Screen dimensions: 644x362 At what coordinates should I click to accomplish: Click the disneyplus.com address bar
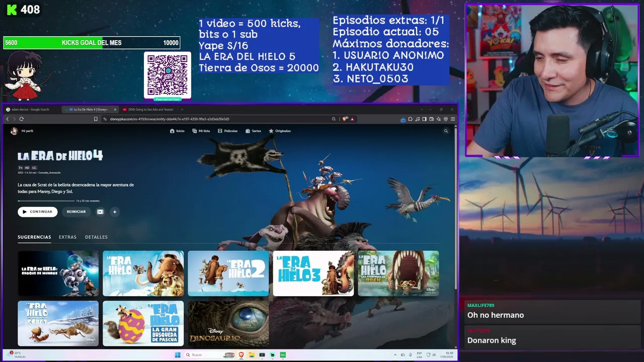pos(216,119)
